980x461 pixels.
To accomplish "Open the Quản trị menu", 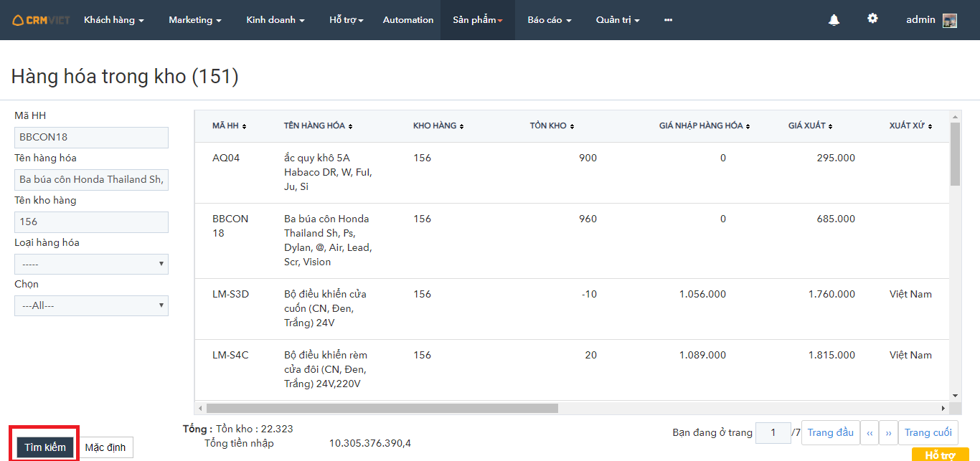I will (618, 20).
